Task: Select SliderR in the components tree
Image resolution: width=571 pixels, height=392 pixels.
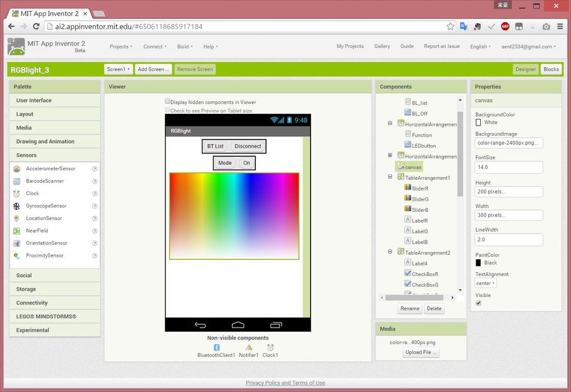Action: [416, 188]
